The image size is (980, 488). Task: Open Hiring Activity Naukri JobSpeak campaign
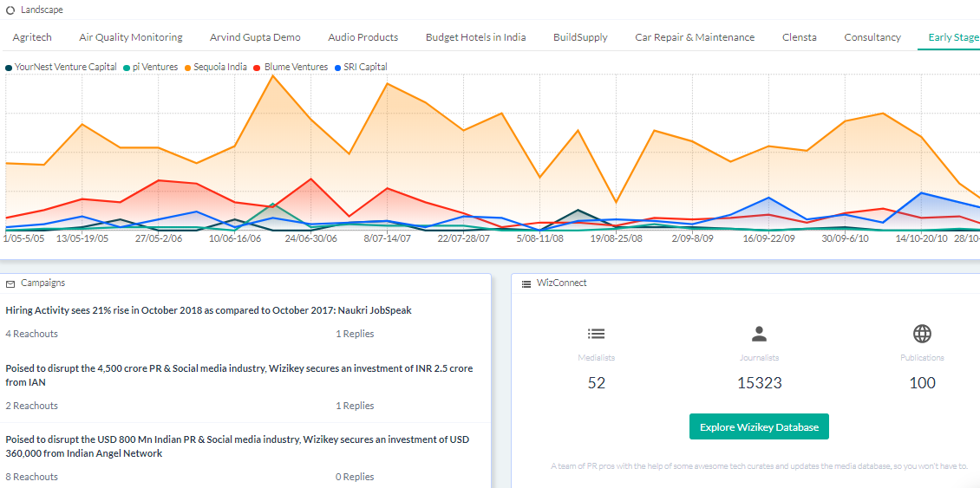[209, 310]
